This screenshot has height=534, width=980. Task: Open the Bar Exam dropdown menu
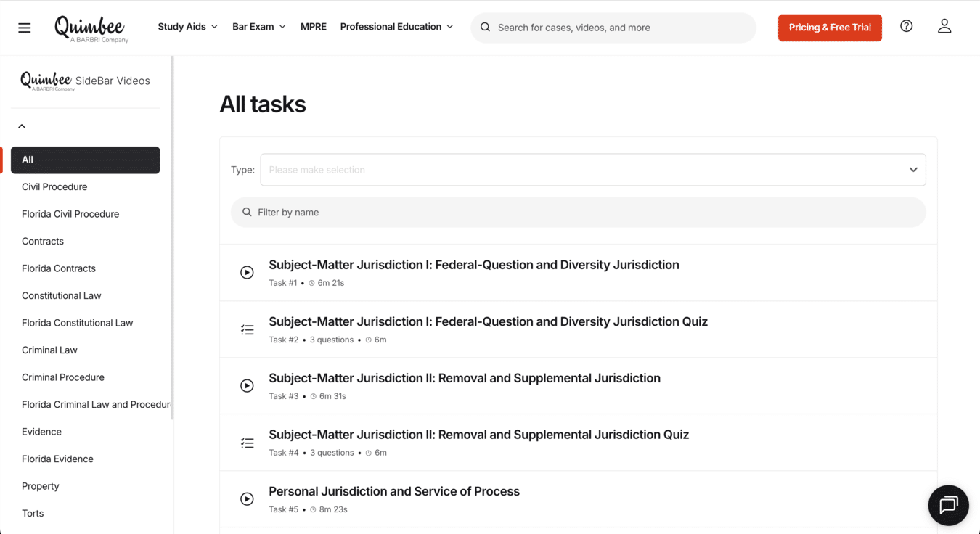258,27
